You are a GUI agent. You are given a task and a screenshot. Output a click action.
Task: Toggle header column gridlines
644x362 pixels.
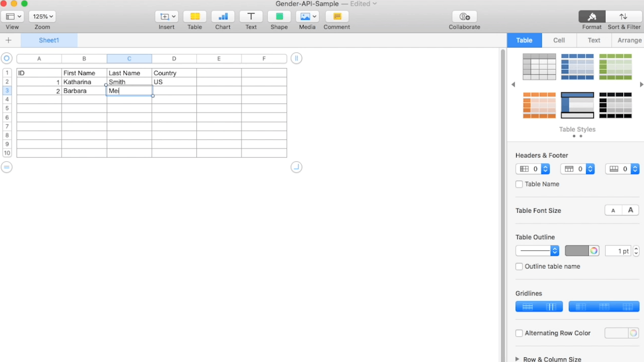581,307
